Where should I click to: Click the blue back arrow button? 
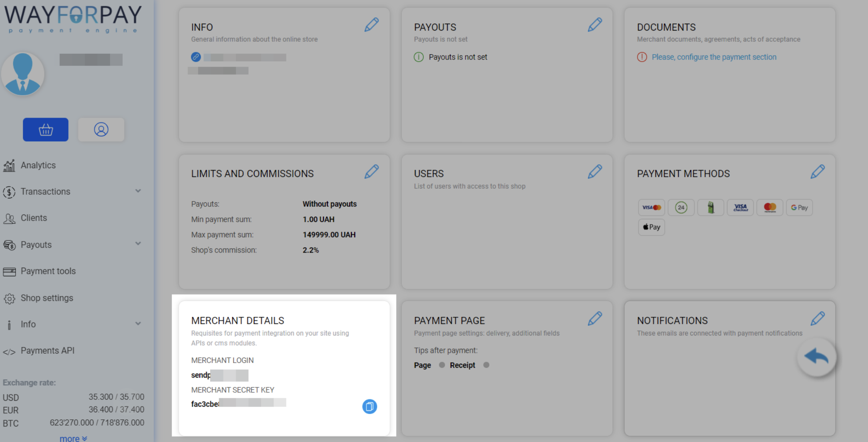tap(816, 357)
